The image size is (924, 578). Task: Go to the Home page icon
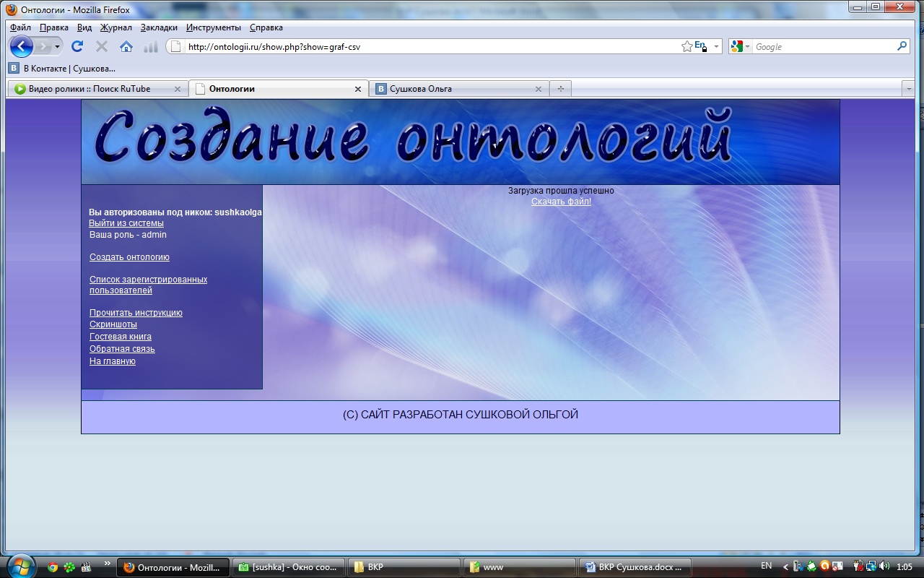click(x=126, y=47)
